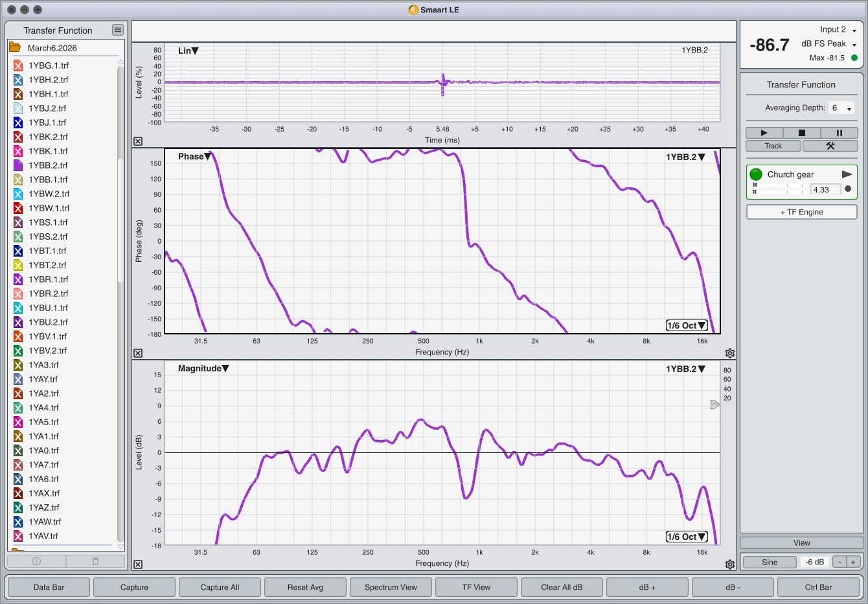The width and height of the screenshot is (868, 604).
Task: Open the dB FS Peak meter type dropdown
Action: [829, 44]
